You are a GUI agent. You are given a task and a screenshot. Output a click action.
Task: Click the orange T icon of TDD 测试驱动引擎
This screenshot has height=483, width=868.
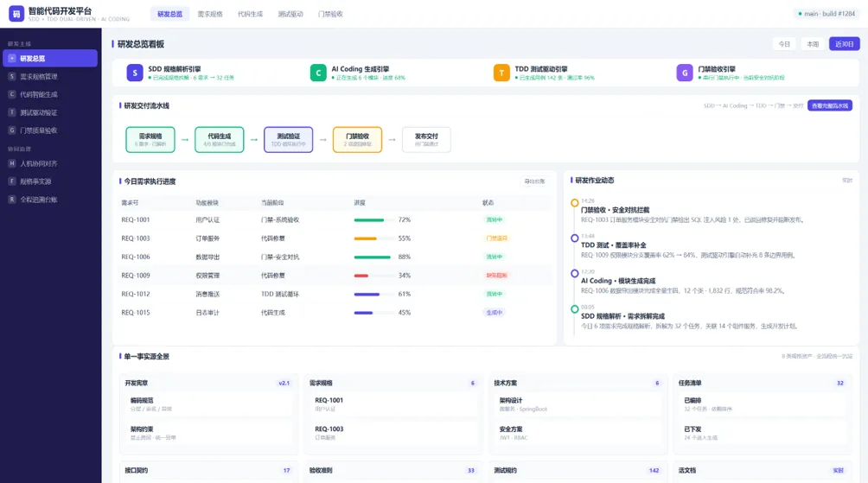coord(501,73)
